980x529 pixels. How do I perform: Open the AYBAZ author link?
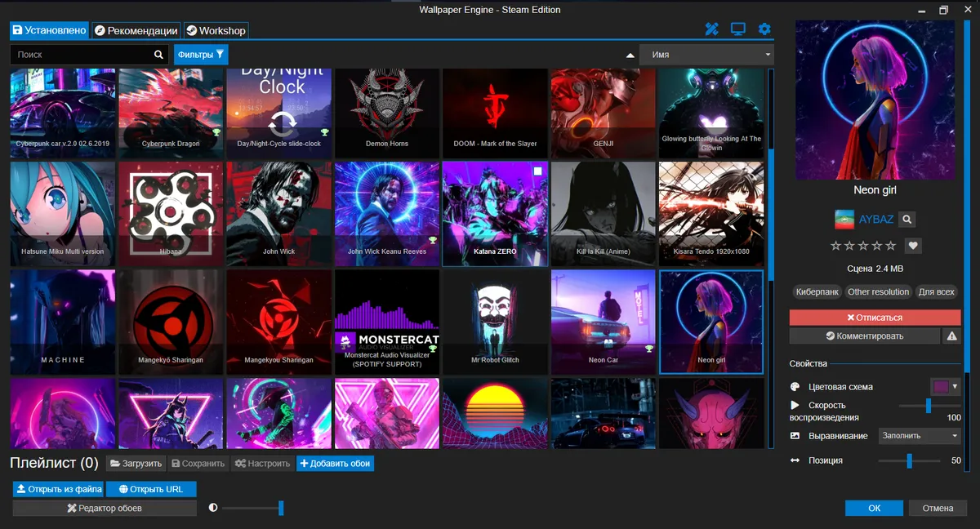(875, 220)
